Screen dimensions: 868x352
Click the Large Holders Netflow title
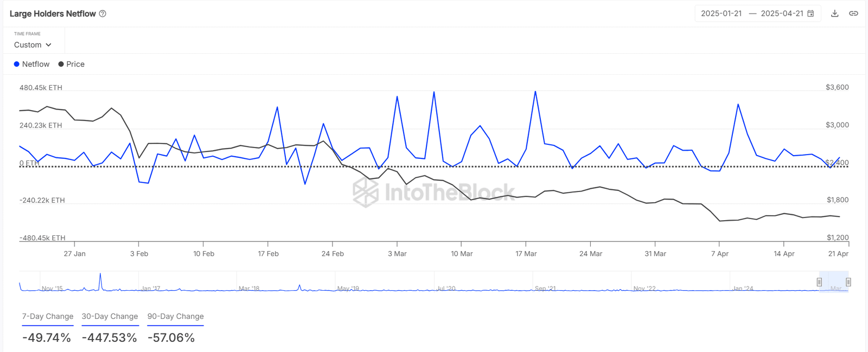[53, 14]
